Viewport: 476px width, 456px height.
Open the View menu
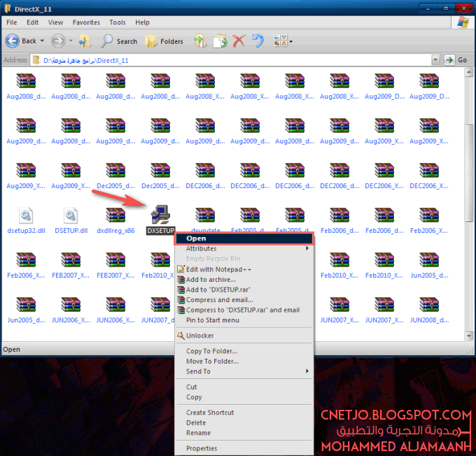click(x=55, y=22)
